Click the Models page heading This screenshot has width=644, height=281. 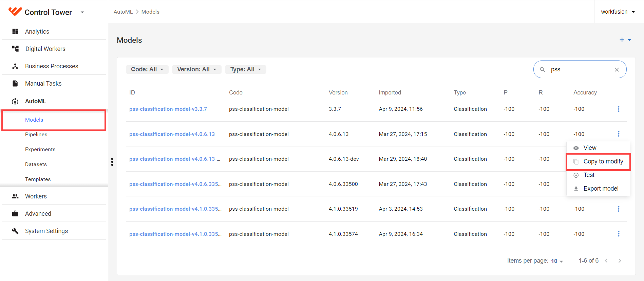click(129, 40)
